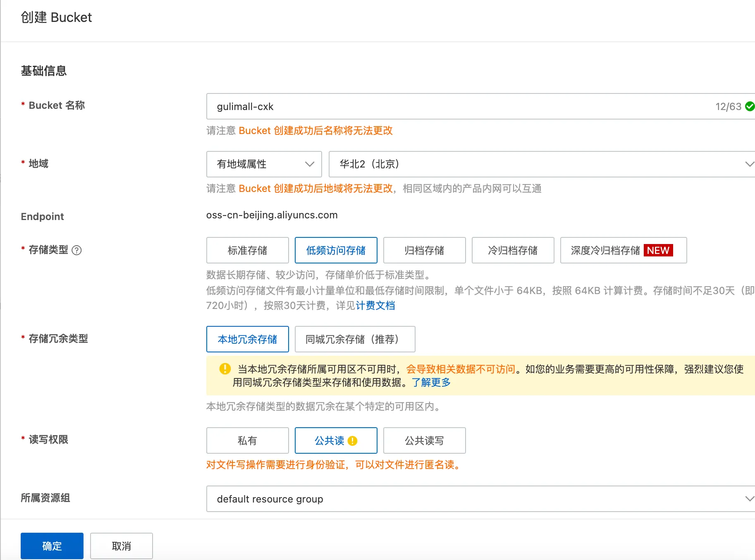755x560 pixels.
Task: Click the yellow warning icon in redundancy notice
Action: tap(225, 369)
